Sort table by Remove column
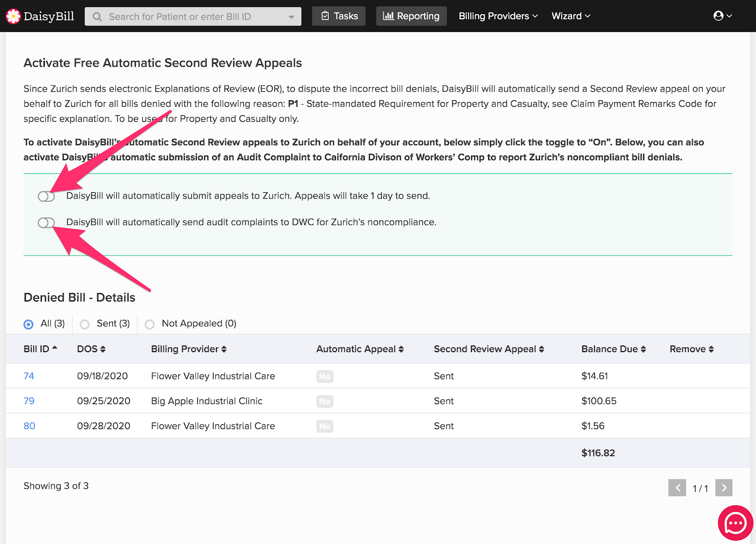Screen dimensions: 756x544 pyautogui.click(x=692, y=349)
